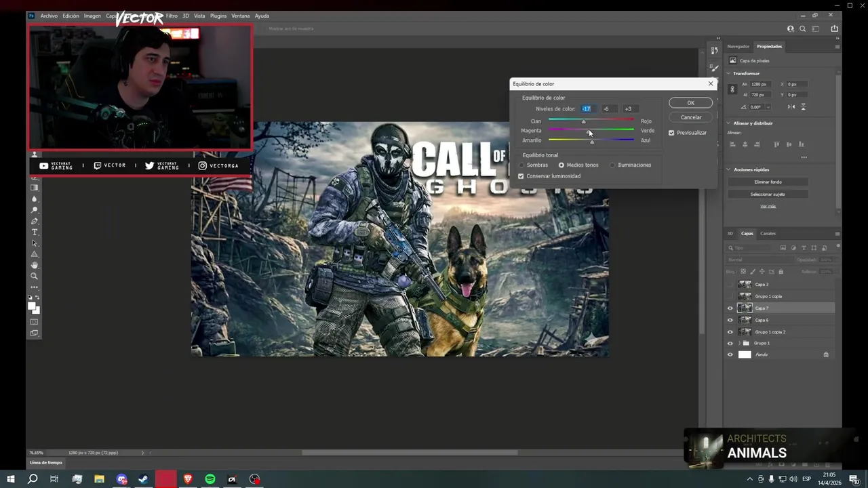Hide Grupo 1 copia 2 visibility eye

point(730,332)
